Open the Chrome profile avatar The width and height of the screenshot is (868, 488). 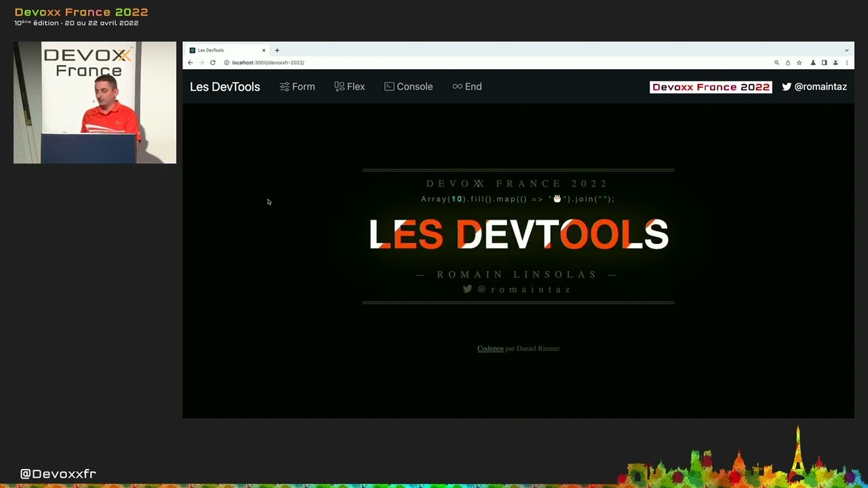click(x=835, y=62)
